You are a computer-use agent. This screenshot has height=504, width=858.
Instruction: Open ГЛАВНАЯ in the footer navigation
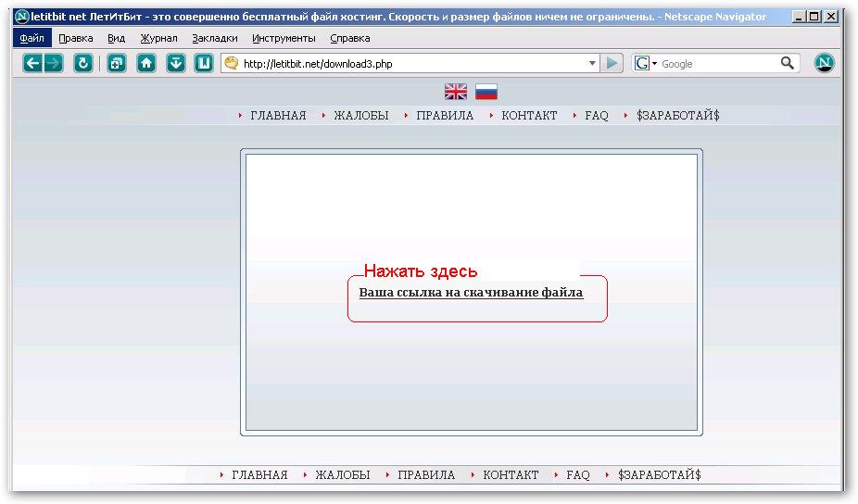tap(259, 474)
